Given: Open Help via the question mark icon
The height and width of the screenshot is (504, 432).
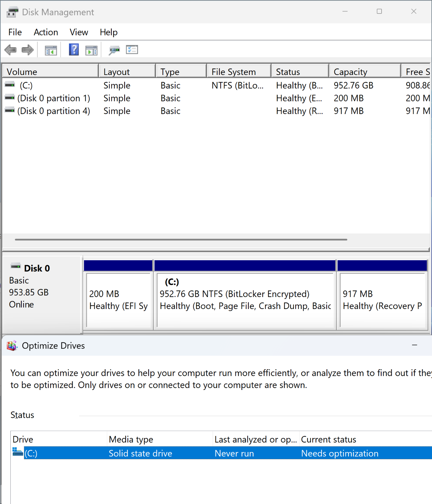Looking at the screenshot, I should click(x=74, y=50).
